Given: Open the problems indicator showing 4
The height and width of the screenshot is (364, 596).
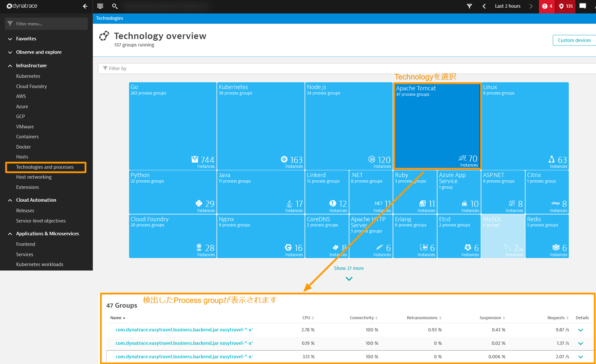Looking at the screenshot, I should pyautogui.click(x=547, y=6).
